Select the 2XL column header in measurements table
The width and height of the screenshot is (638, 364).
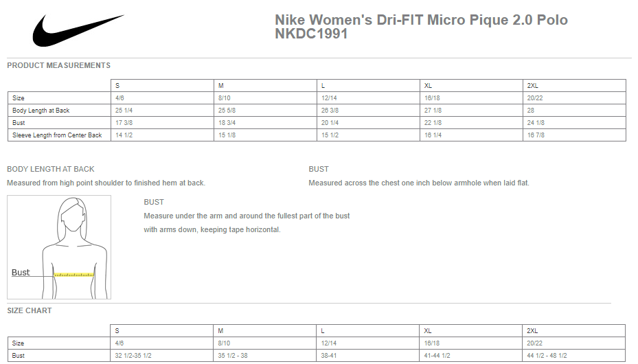[574, 85]
